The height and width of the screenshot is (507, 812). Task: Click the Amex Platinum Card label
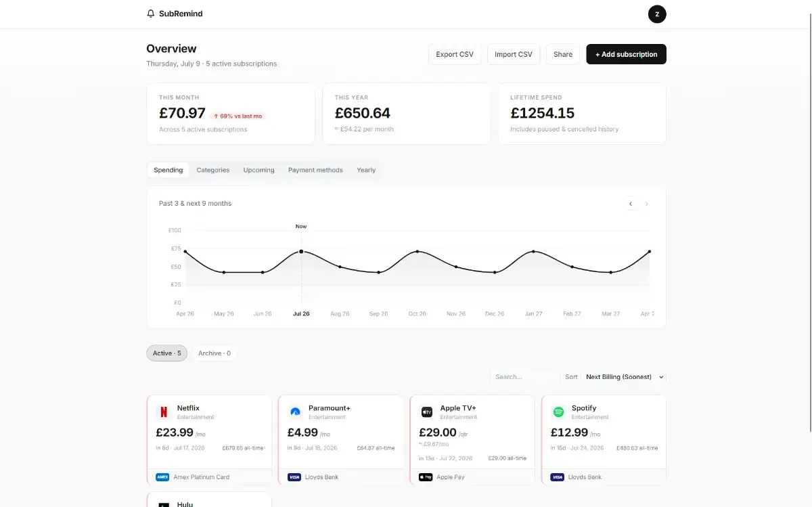[x=201, y=477]
